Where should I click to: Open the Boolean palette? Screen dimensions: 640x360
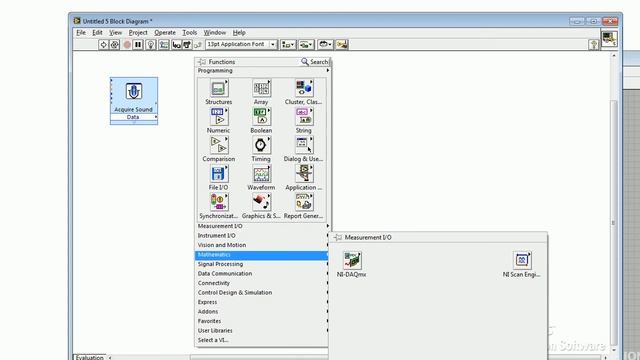click(x=261, y=121)
